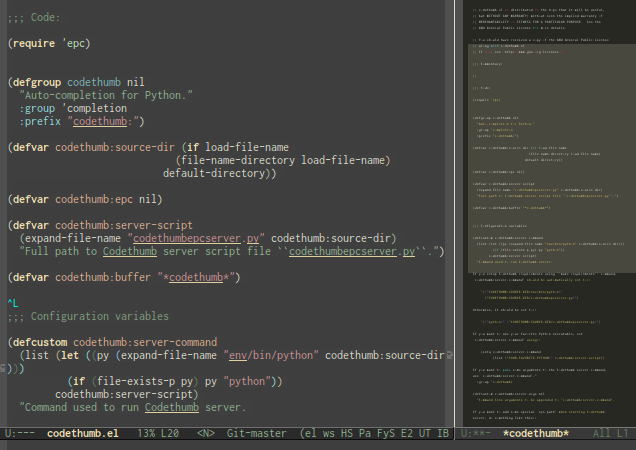Click 'default-directory))' text
The width and height of the screenshot is (636, 450).
(219, 173)
